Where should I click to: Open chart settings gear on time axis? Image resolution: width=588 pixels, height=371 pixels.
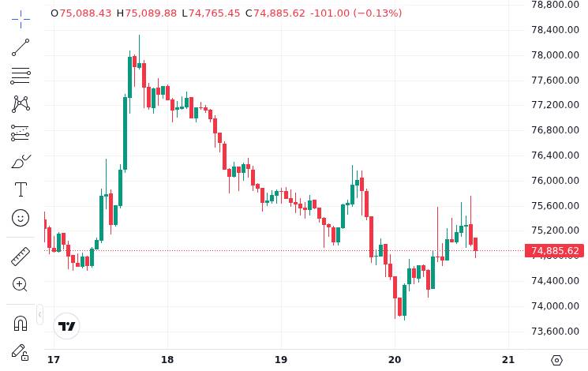click(556, 360)
